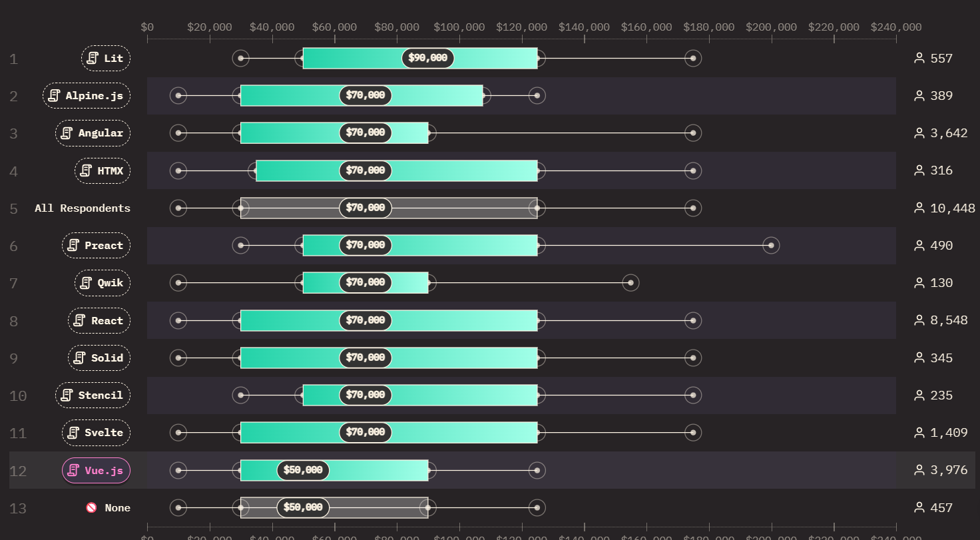Click the person icon next to 457
The image size is (980, 540).
[919, 507]
